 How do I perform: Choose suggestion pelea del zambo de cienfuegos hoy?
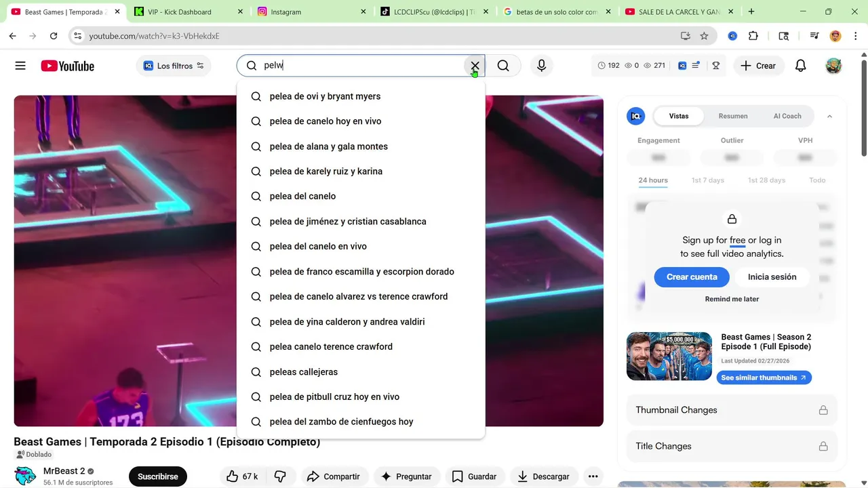point(361,422)
